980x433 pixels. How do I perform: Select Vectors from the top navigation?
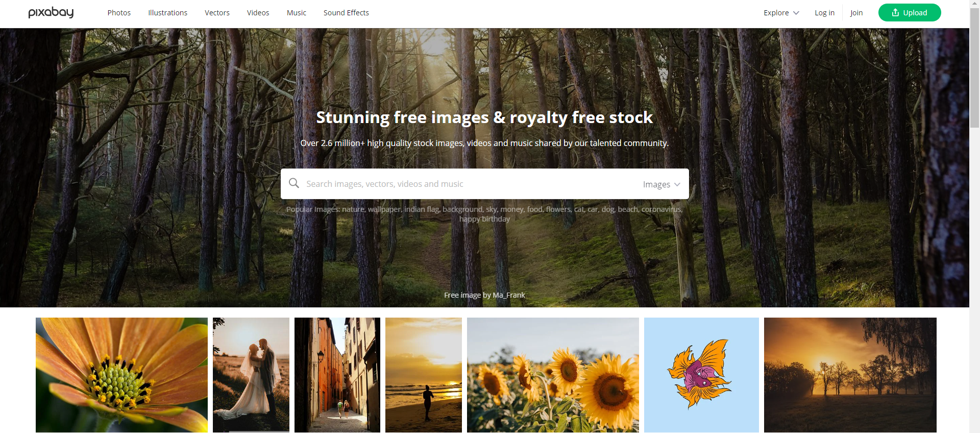coord(217,13)
